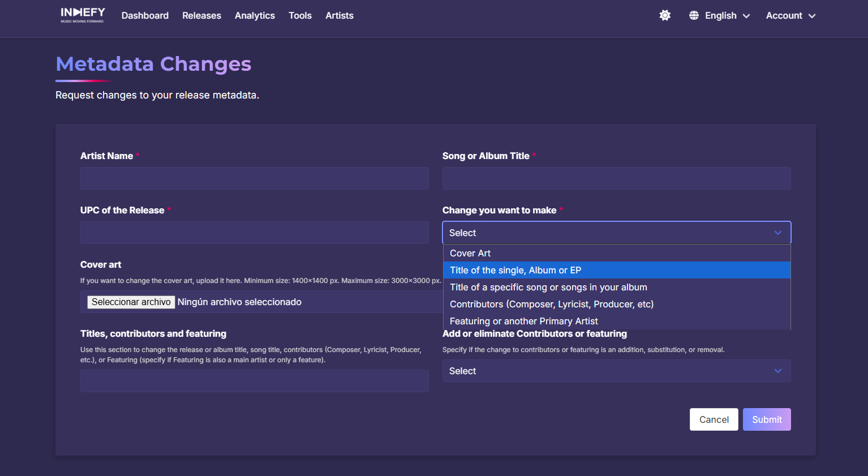The width and height of the screenshot is (868, 476).
Task: Navigate to the Artists page
Action: click(340, 15)
